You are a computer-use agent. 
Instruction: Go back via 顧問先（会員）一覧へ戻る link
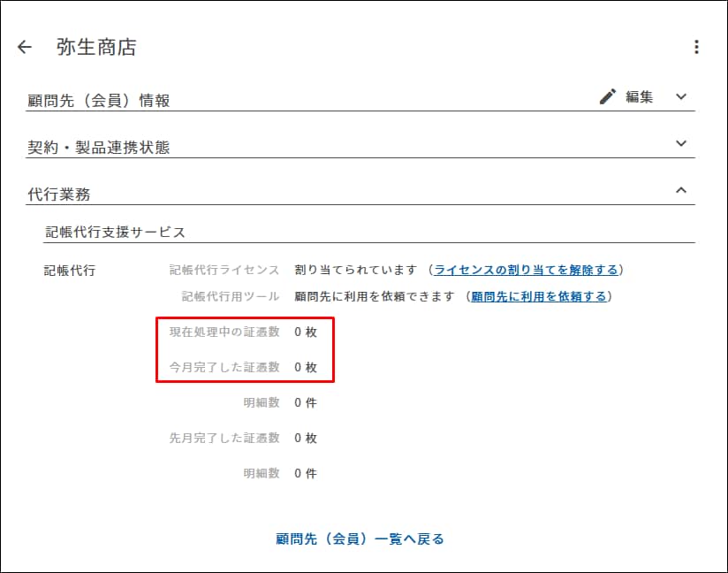coord(360,539)
